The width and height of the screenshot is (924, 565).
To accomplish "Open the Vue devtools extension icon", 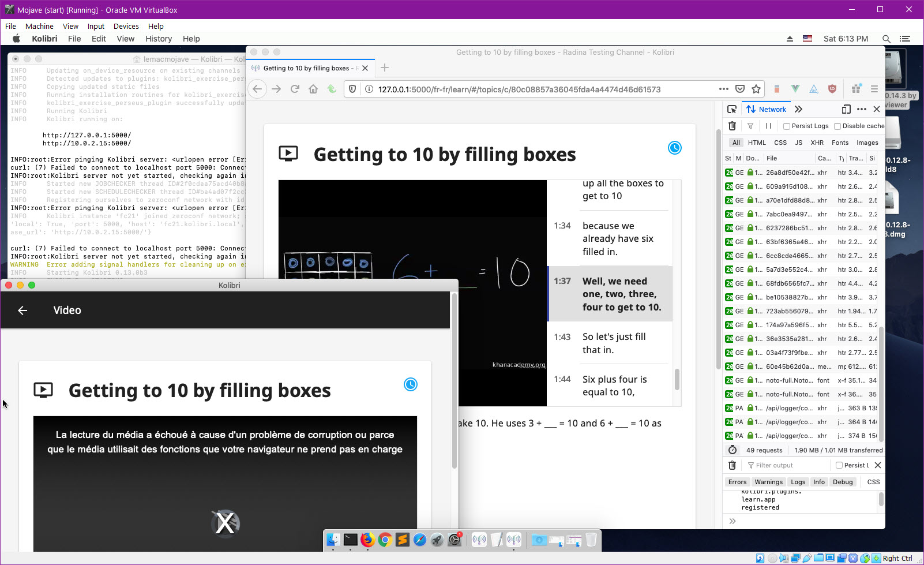I will [795, 89].
